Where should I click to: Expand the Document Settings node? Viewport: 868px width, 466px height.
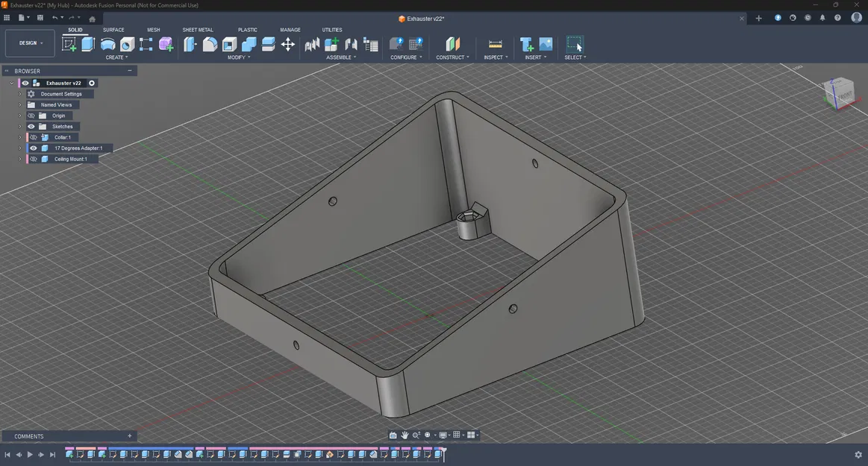tap(20, 94)
